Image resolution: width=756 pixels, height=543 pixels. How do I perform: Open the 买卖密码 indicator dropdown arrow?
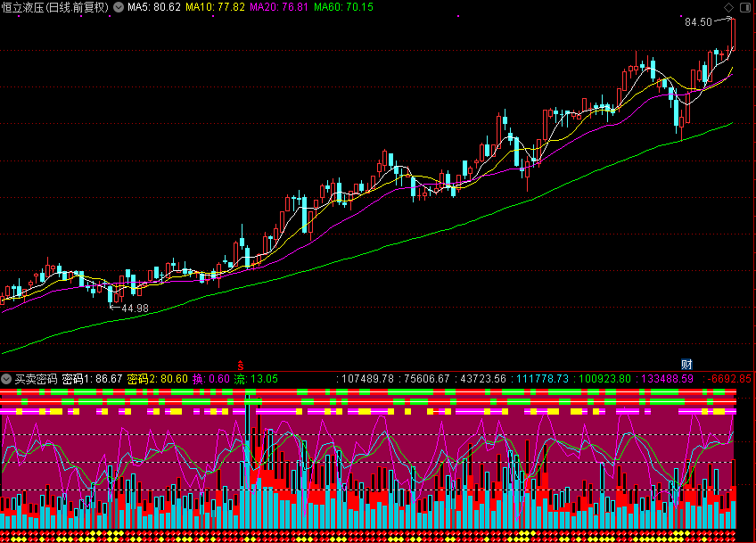[x=6, y=379]
